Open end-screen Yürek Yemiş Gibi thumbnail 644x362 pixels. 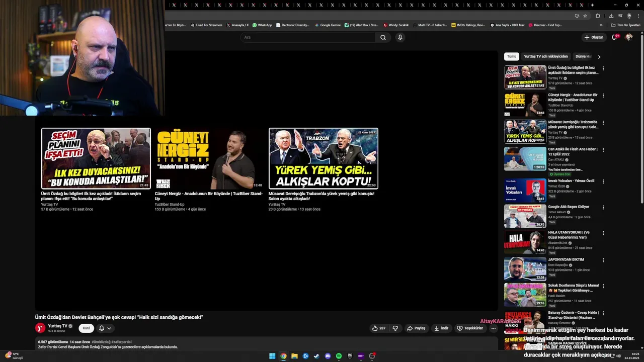324,158
